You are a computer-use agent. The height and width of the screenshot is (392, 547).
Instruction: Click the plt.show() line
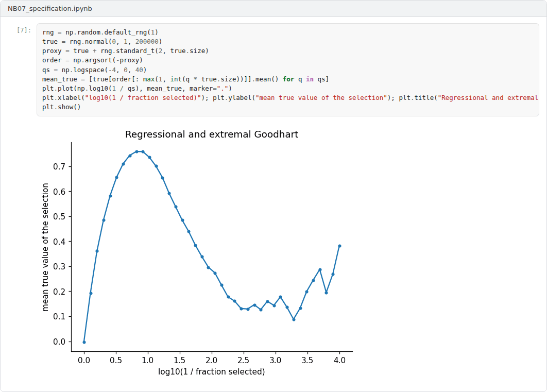[x=61, y=107]
